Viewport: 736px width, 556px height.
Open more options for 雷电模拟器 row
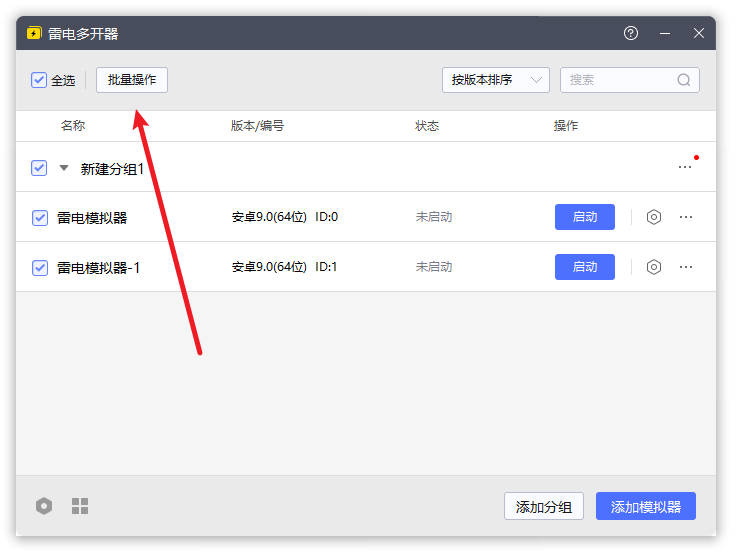click(x=686, y=217)
